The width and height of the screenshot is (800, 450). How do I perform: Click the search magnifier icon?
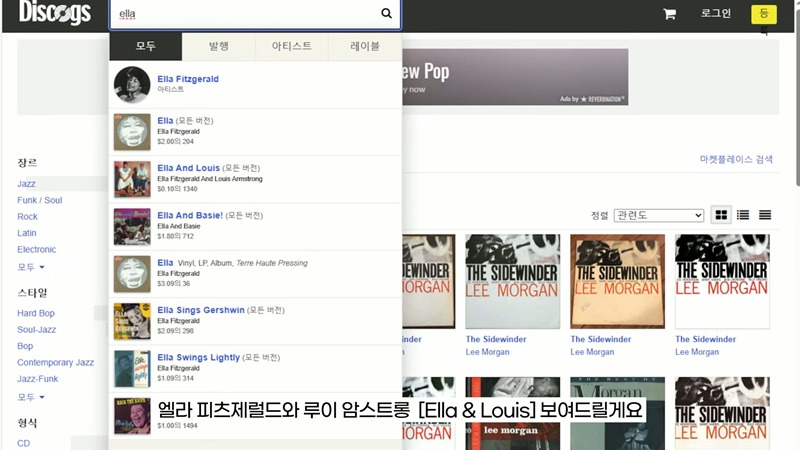(x=387, y=13)
